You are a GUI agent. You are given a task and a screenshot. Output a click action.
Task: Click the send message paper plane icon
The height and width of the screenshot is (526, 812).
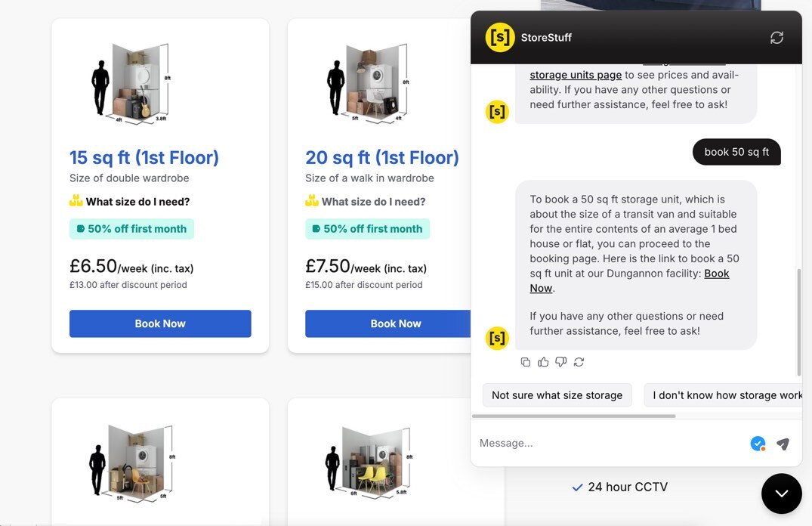pyautogui.click(x=783, y=444)
